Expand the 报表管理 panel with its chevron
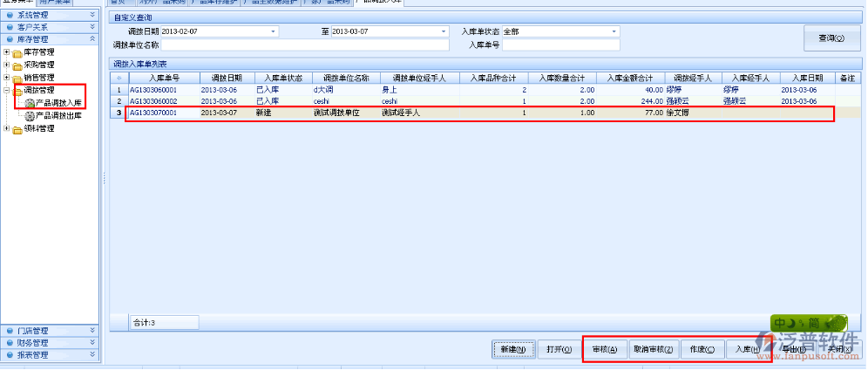868x370 pixels. (92, 355)
